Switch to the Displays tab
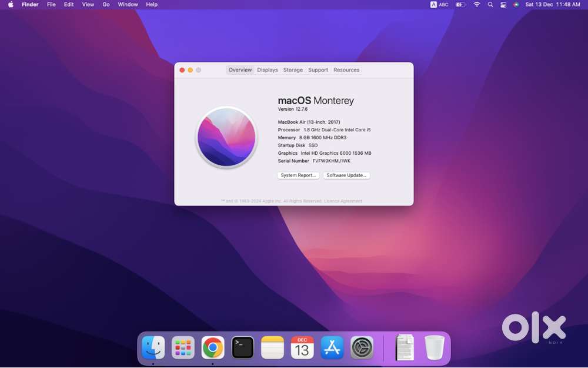The height and width of the screenshot is (368, 588). [x=268, y=69]
